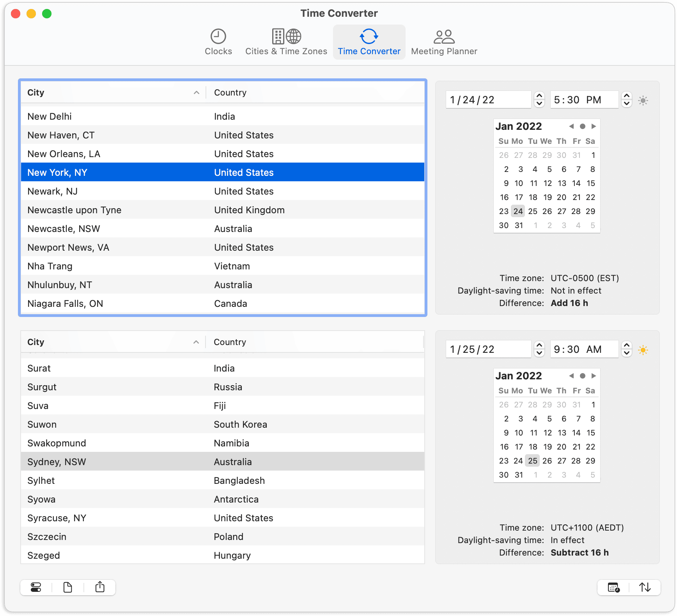Select Szeged row
Screen dimensions: 677x616
(x=223, y=555)
